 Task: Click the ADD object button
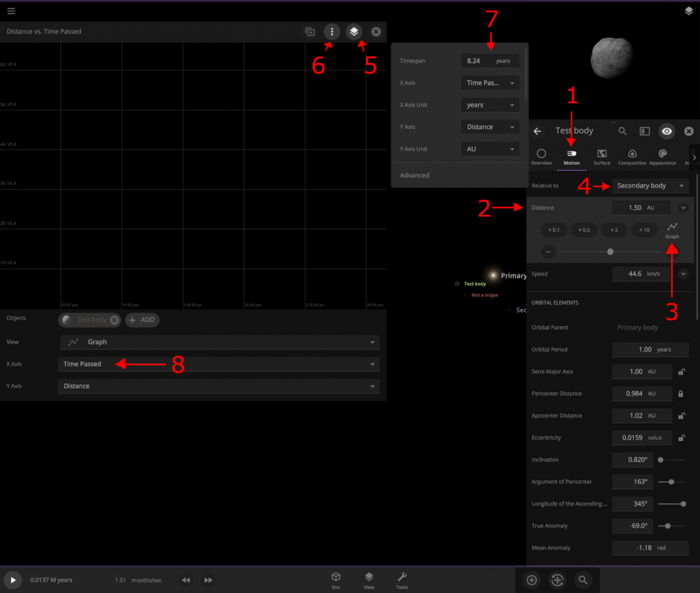point(142,320)
